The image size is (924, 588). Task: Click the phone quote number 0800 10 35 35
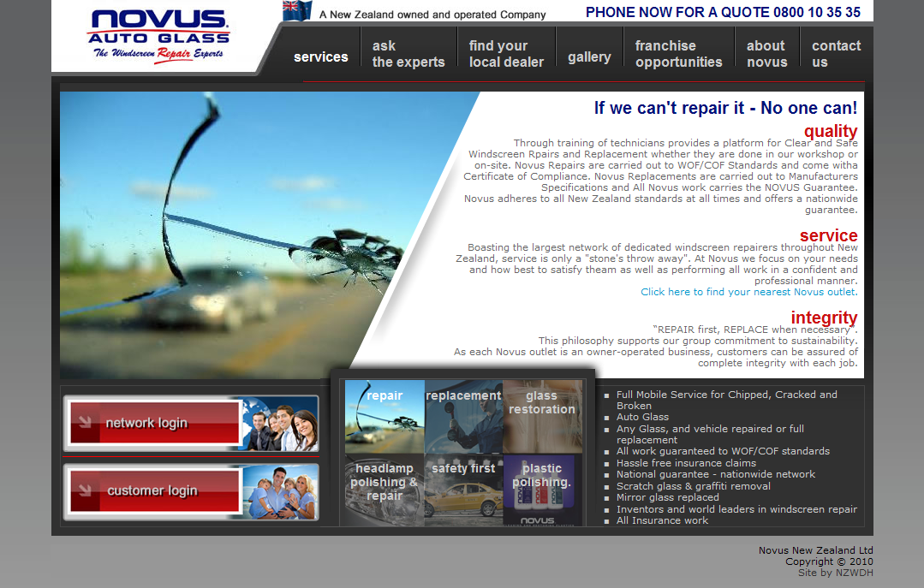817,12
